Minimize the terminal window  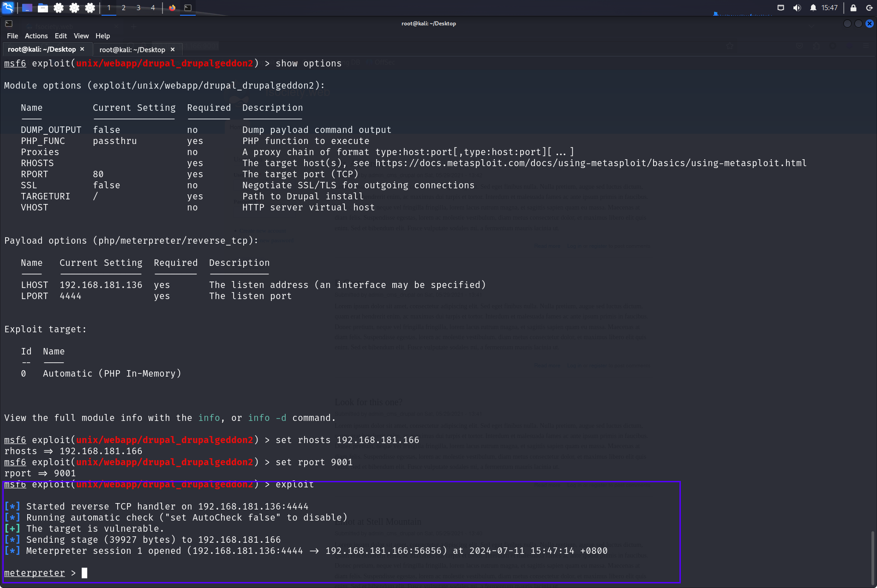pos(847,24)
